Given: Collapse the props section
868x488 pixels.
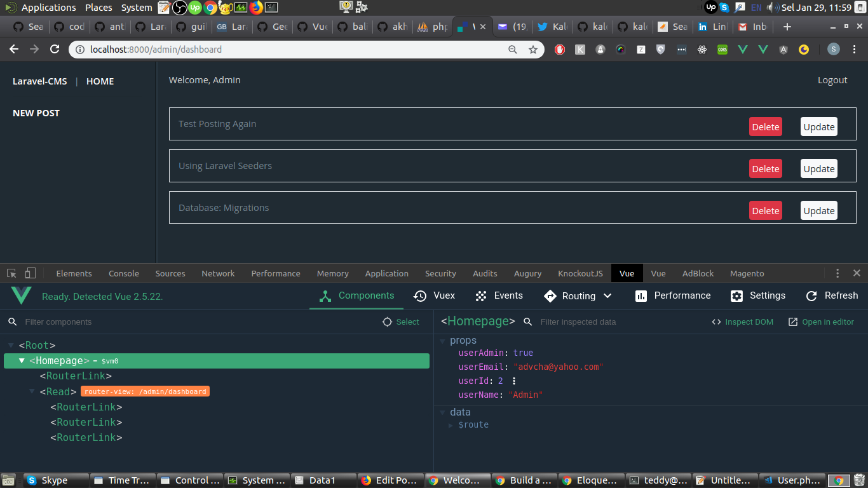Looking at the screenshot, I should tap(443, 341).
